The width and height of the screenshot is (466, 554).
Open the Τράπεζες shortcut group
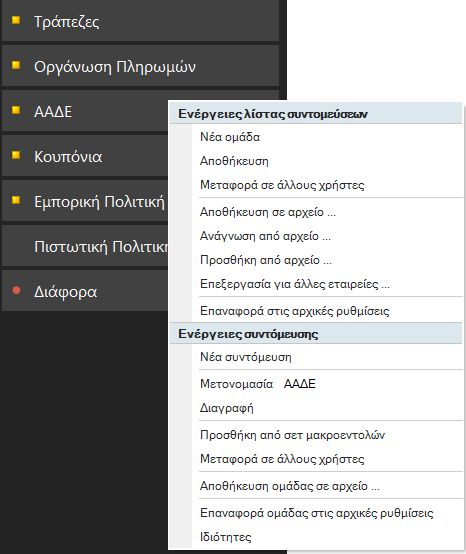[141, 21]
